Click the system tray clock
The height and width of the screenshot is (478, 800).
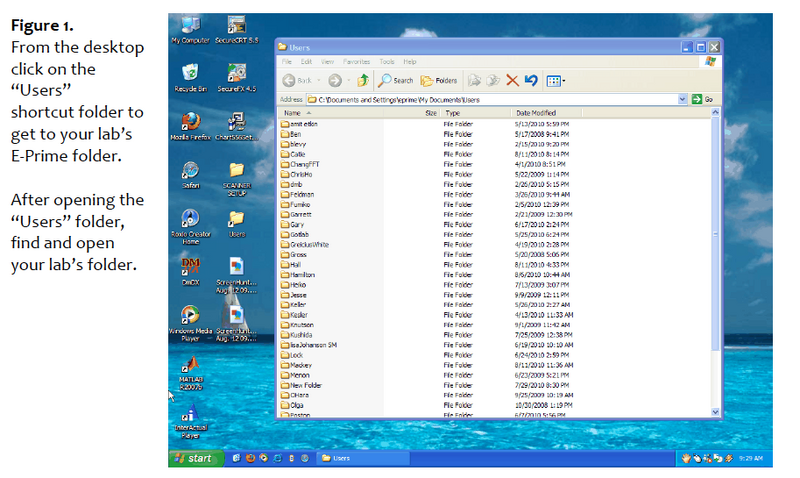click(751, 458)
